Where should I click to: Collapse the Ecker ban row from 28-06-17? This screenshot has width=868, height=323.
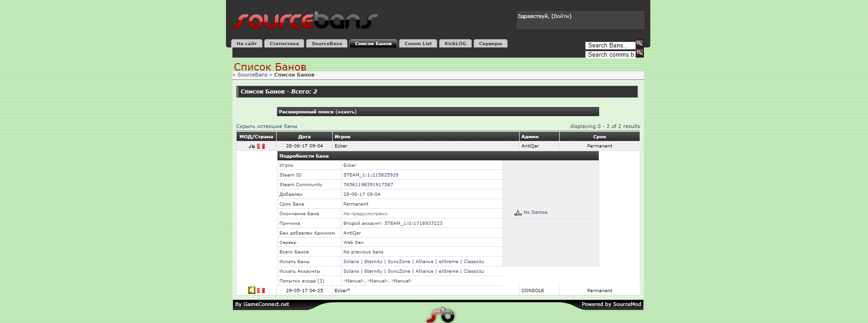[341, 146]
